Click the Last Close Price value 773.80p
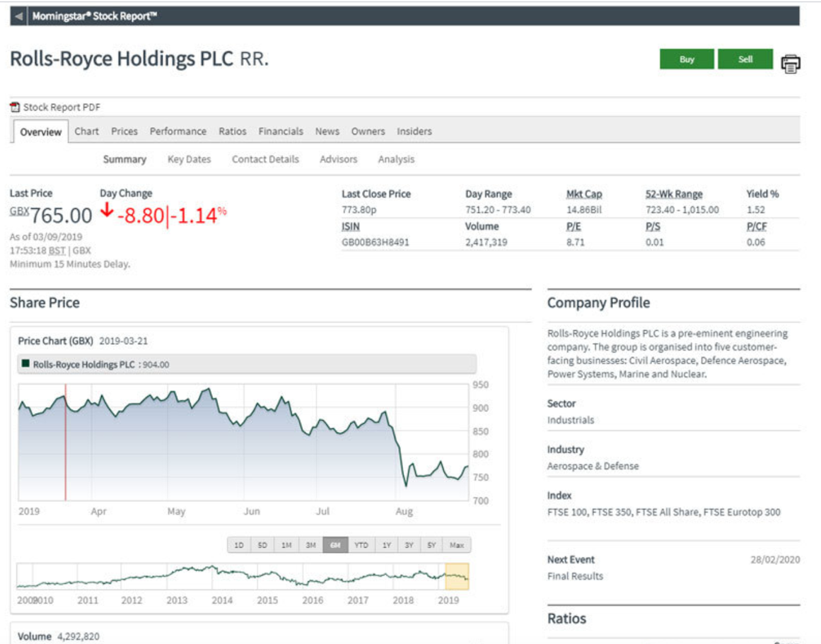 pyautogui.click(x=359, y=210)
